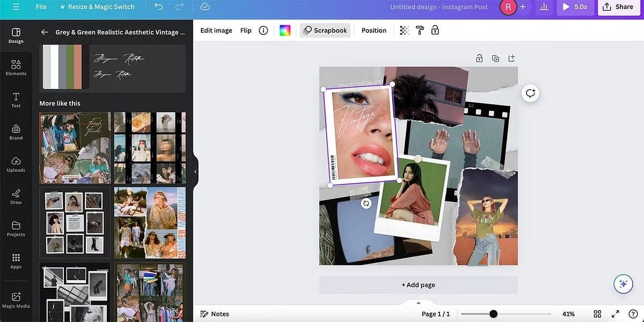Click the Scrapbook style button

click(325, 31)
